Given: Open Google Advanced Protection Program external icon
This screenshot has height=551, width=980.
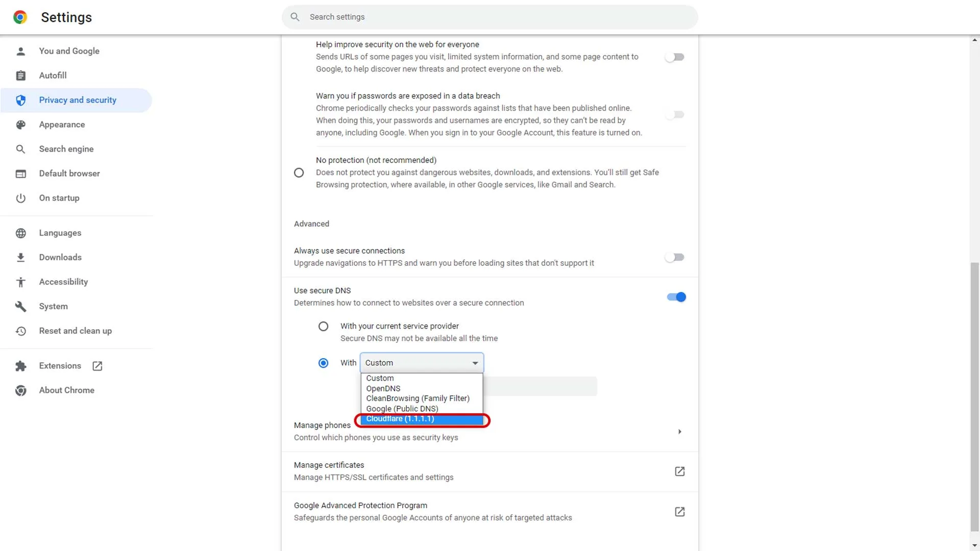Looking at the screenshot, I should coord(680,512).
